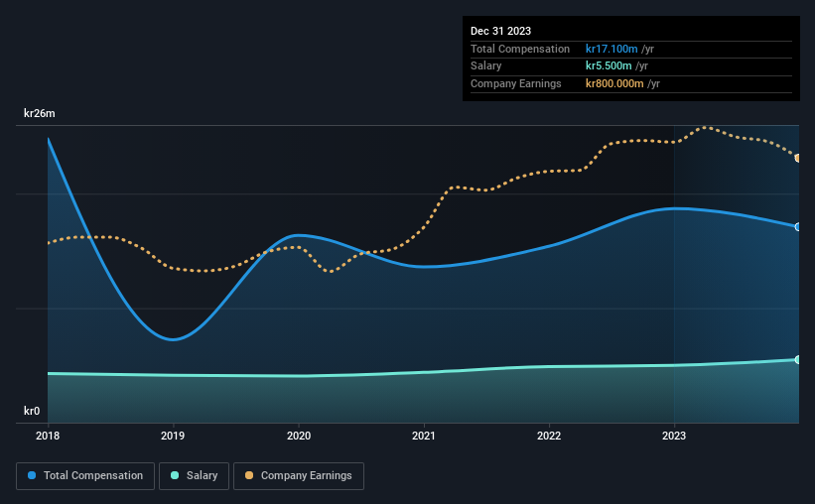Select the 2023 x-axis label
This screenshot has height=504, width=815.
click(x=674, y=436)
